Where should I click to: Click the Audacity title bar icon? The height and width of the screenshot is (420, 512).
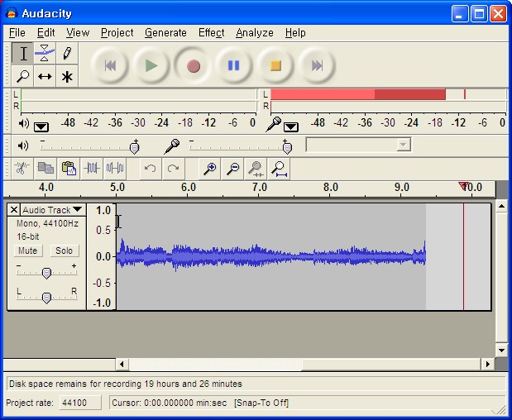[x=12, y=13]
